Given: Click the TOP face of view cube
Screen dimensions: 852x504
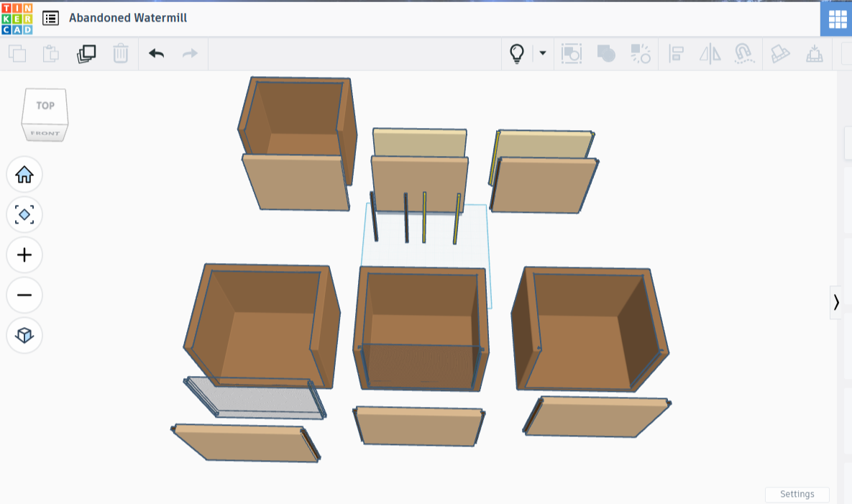Looking at the screenshot, I should point(45,106).
